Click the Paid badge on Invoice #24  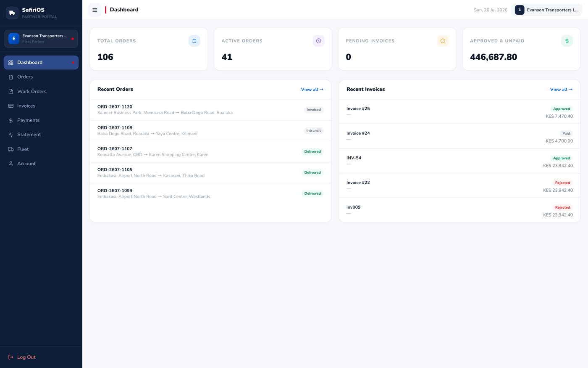click(x=567, y=134)
